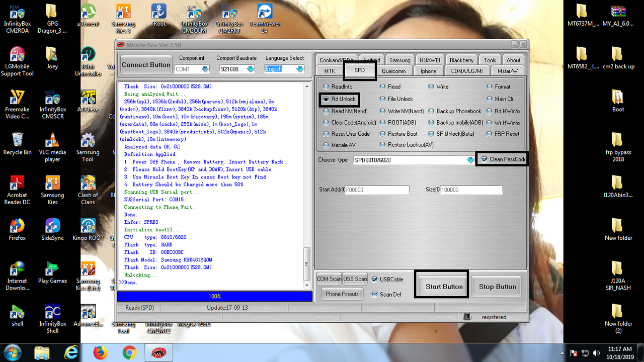This screenshot has width=644, height=362.
Task: Open the J120A SIR_NASH folder
Action: pyautogui.click(x=617, y=276)
